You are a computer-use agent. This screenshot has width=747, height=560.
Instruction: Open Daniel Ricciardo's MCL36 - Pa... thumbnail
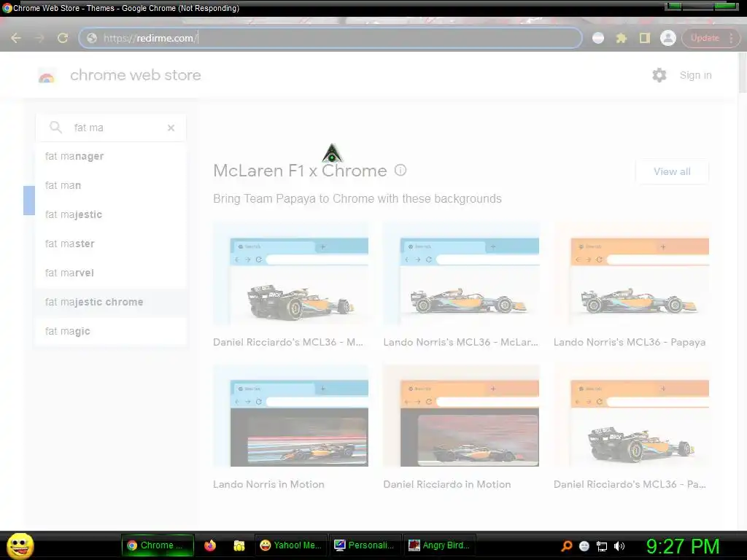point(631,416)
